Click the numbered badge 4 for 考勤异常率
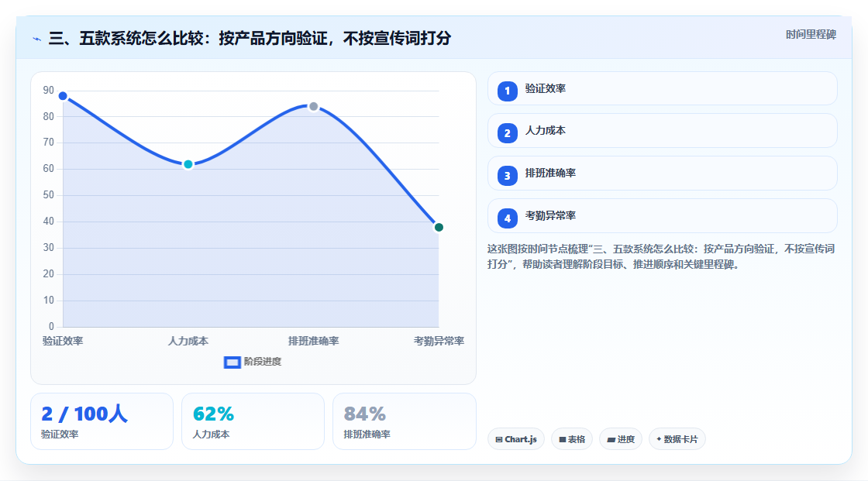 pyautogui.click(x=507, y=218)
